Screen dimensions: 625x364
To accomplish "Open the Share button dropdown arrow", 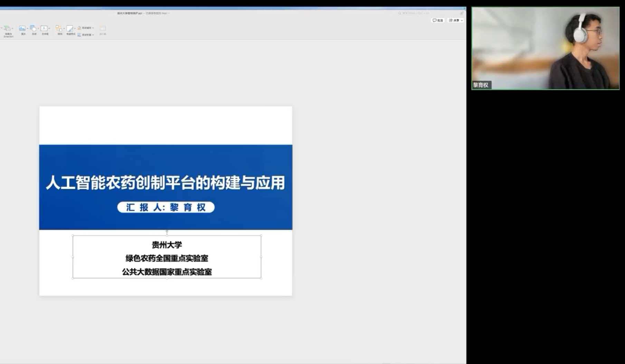I will pos(462,20).
